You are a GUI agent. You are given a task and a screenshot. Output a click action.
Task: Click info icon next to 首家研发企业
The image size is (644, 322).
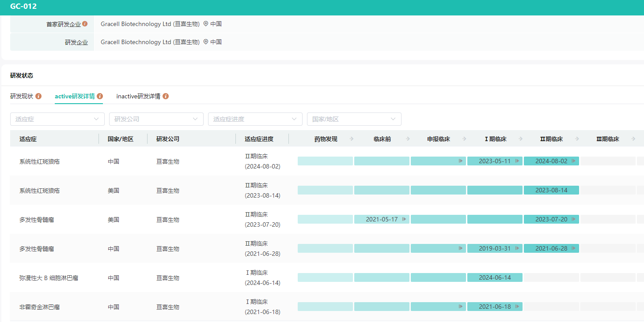tap(85, 24)
